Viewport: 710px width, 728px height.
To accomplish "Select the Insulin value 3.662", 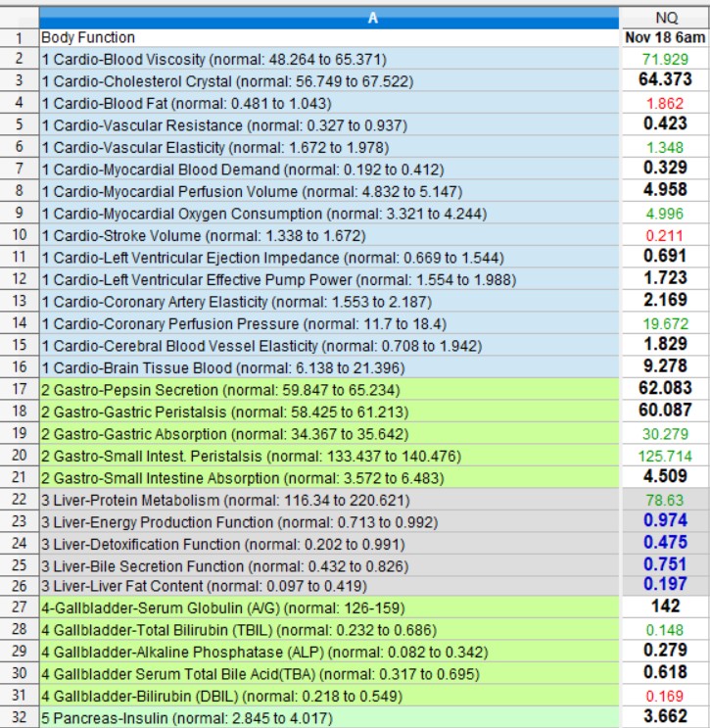I will [665, 716].
